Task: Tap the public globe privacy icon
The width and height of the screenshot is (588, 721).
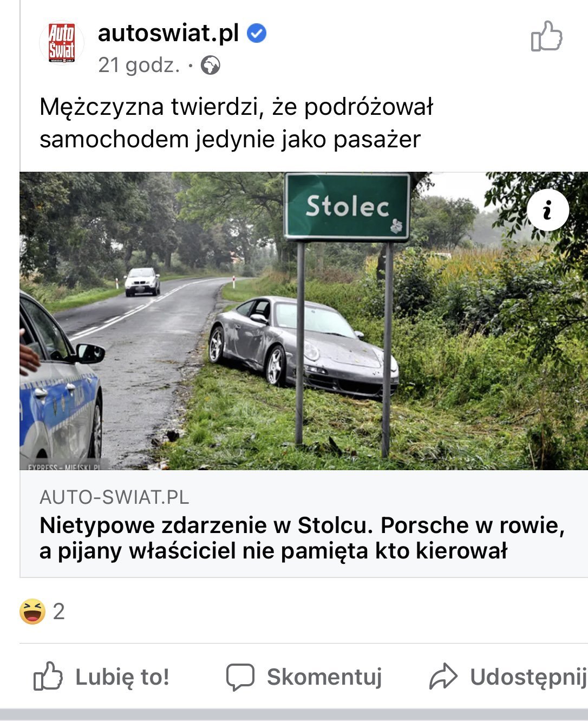Action: point(210,66)
